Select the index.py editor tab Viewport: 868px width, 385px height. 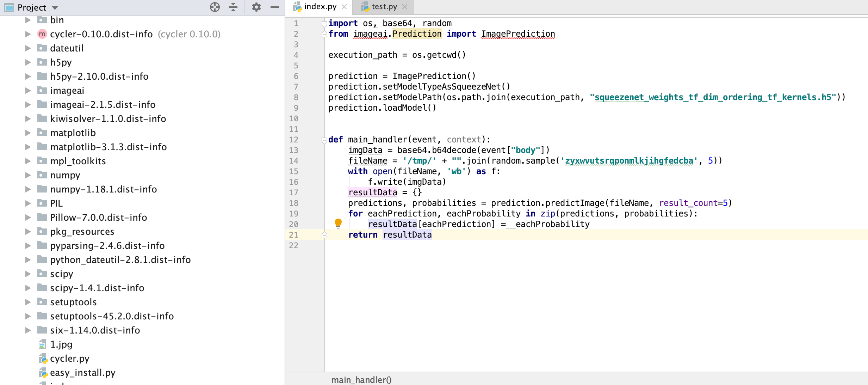[x=320, y=7]
